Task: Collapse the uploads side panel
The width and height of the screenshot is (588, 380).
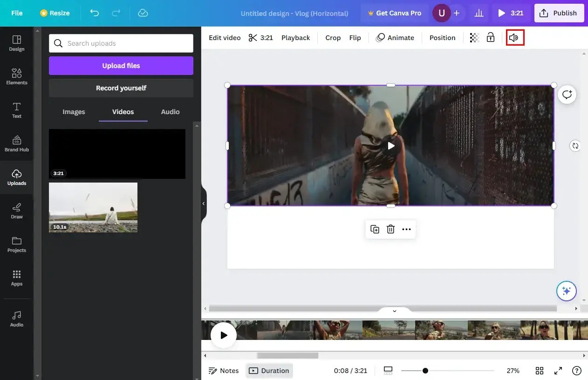Action: tap(203, 203)
